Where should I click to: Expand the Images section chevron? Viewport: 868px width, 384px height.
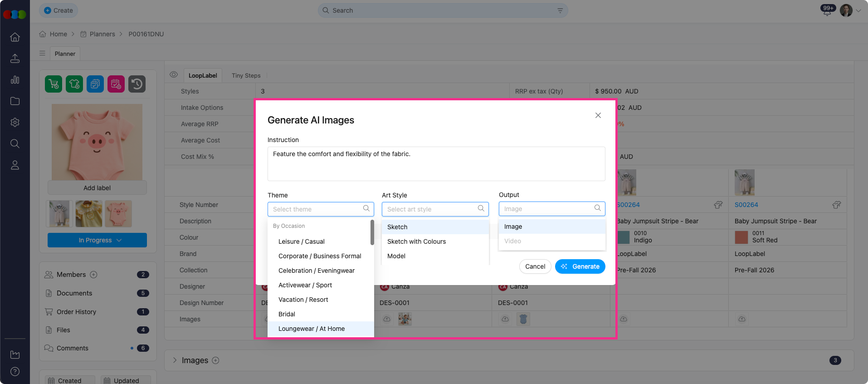click(x=175, y=360)
